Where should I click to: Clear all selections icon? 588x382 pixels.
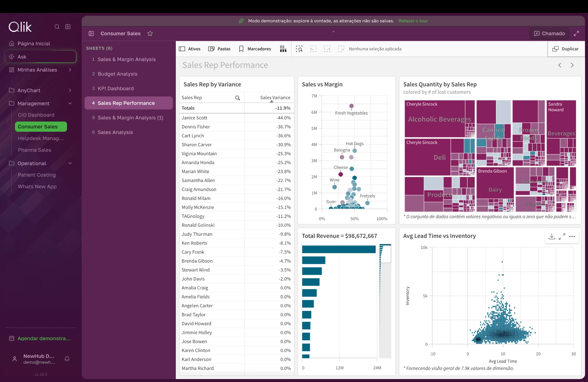[341, 49]
